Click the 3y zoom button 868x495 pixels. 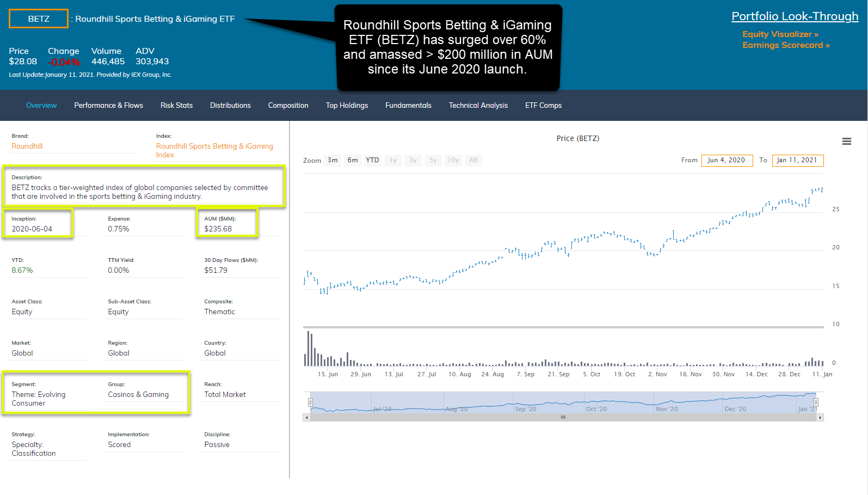point(413,160)
